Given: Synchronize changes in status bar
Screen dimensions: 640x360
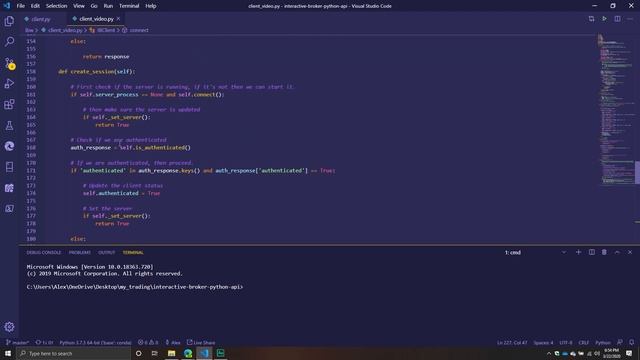Looking at the screenshot, I should click(44, 342).
